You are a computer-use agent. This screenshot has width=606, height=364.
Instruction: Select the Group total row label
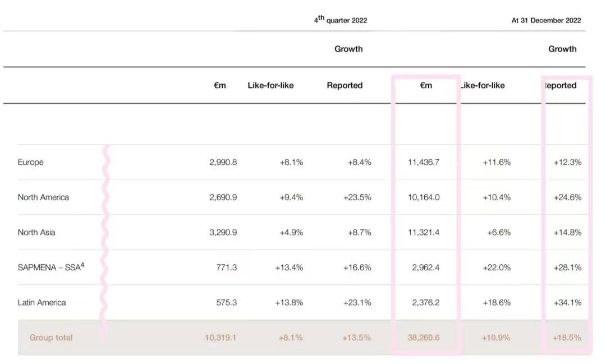tap(51, 338)
